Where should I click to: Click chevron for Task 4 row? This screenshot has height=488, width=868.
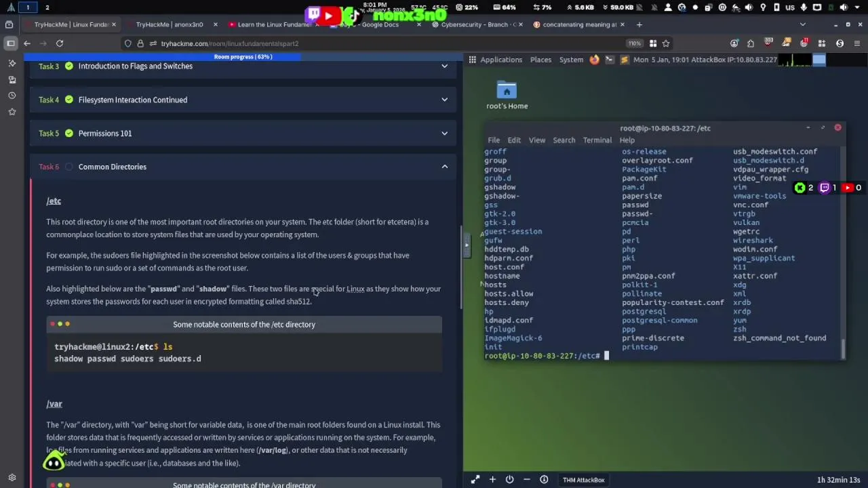tap(445, 100)
